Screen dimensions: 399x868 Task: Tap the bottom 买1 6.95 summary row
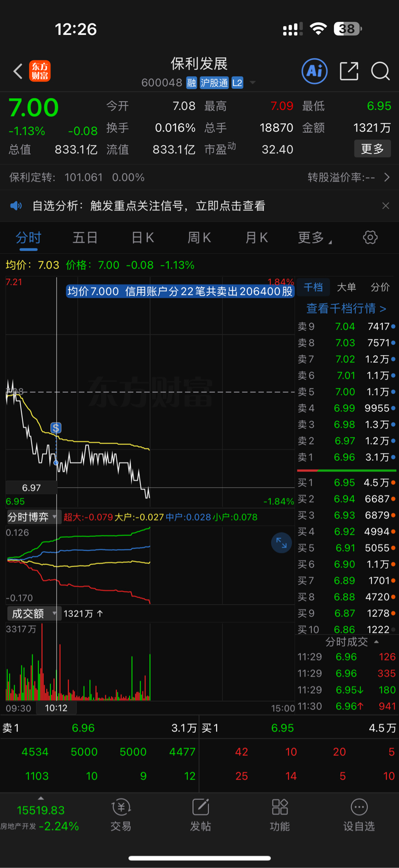(x=299, y=728)
